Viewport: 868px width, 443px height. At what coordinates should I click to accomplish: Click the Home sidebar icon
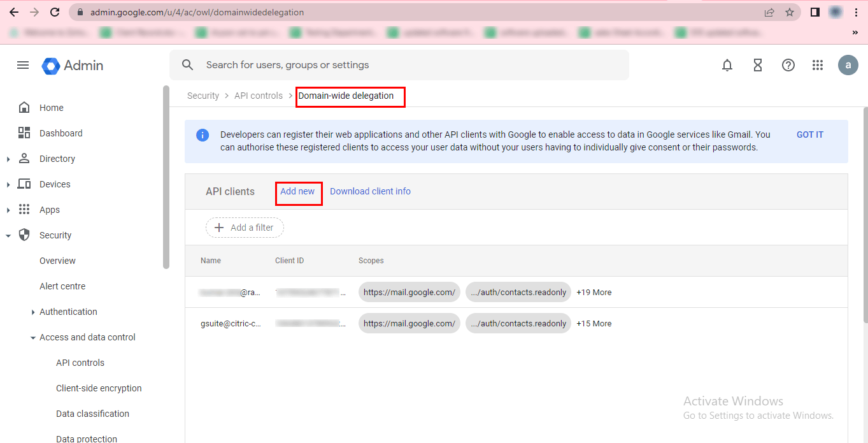pyautogui.click(x=24, y=107)
